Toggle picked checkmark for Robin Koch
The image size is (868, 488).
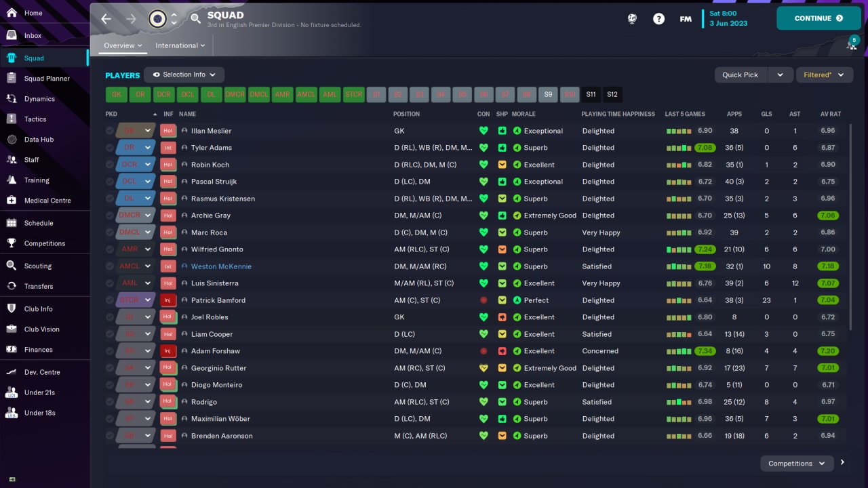[x=110, y=165]
